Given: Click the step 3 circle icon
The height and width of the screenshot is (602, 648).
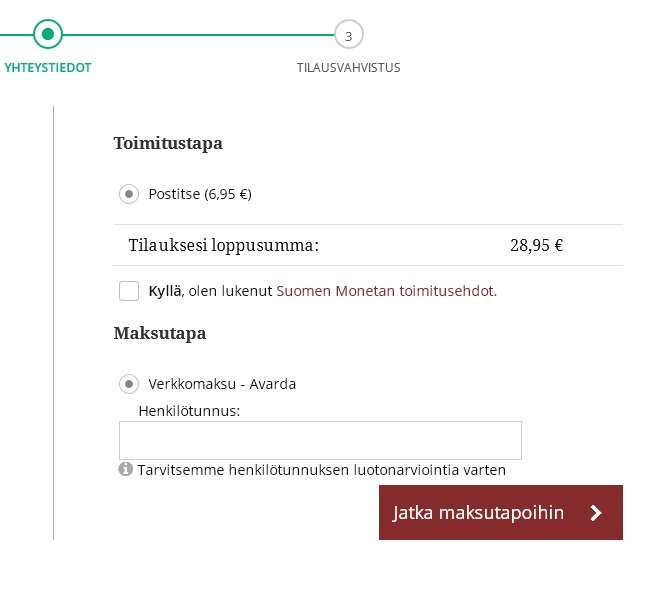Looking at the screenshot, I should coord(348,36).
